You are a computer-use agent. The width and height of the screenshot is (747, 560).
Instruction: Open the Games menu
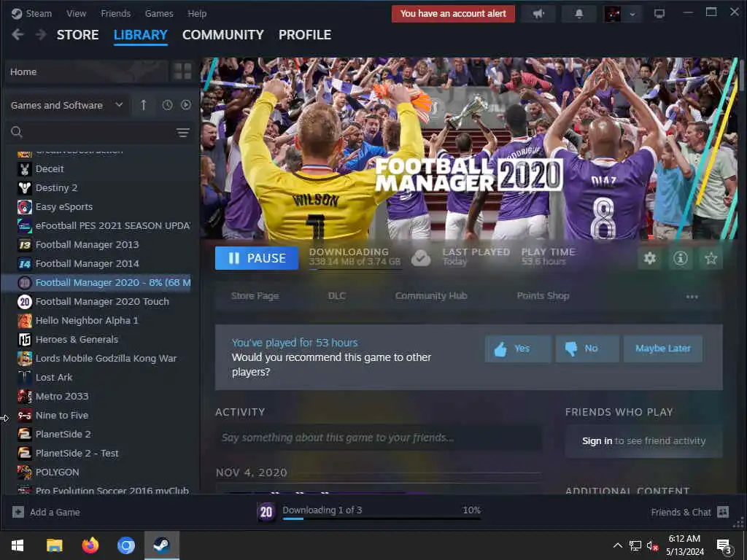(x=159, y=13)
